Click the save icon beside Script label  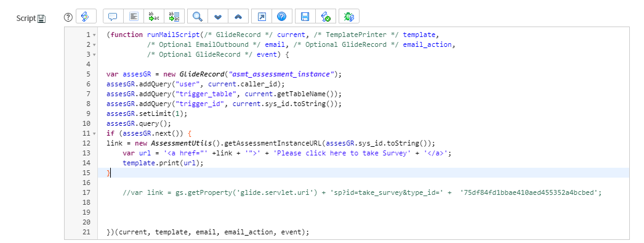click(x=41, y=19)
